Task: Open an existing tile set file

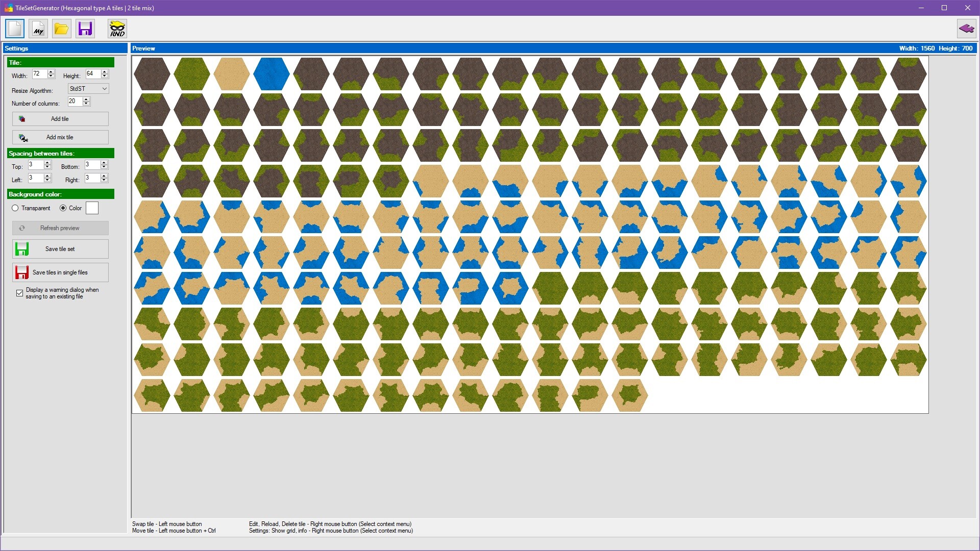Action: pos(61,29)
